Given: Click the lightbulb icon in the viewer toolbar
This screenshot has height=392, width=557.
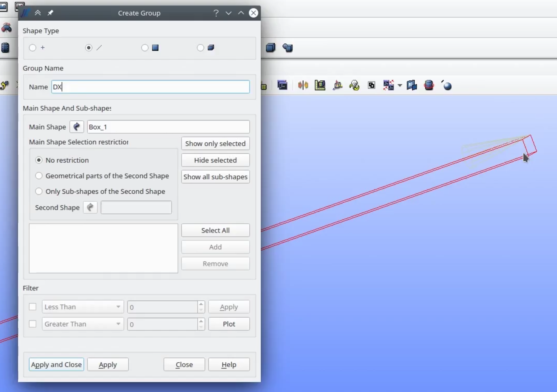Looking at the screenshot, I should click(354, 86).
